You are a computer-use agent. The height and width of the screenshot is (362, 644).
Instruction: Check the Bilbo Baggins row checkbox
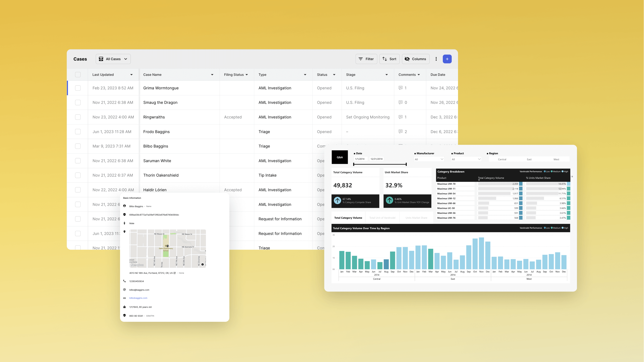[78, 146]
